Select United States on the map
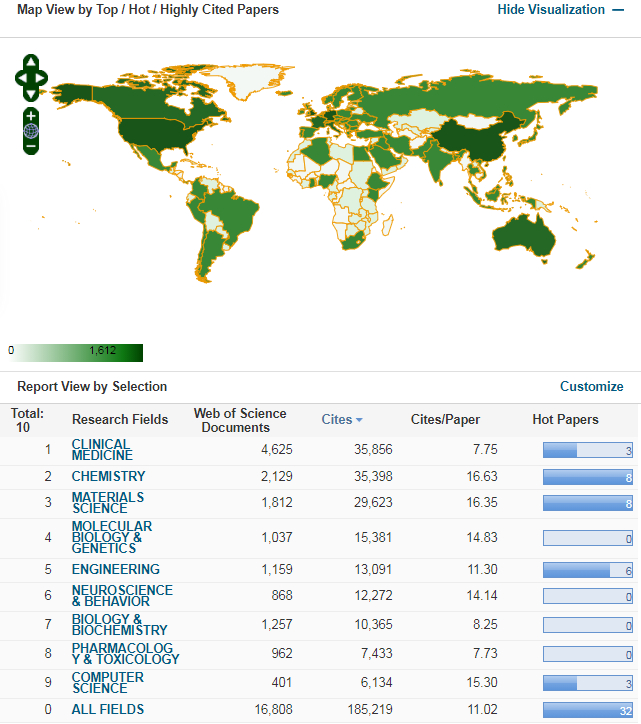The image size is (641, 724). [x=157, y=134]
